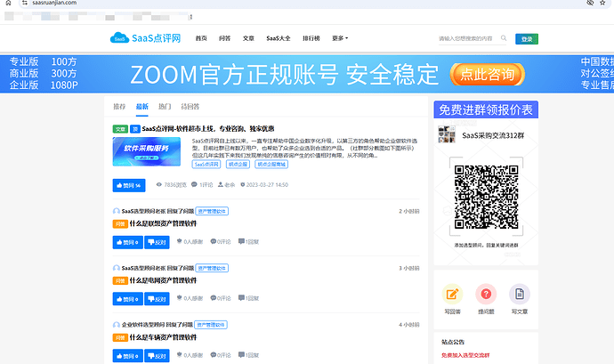The image size is (614, 364).
Task: Click 反对 under 什么是电网资产管理软件
Action: 157,299
